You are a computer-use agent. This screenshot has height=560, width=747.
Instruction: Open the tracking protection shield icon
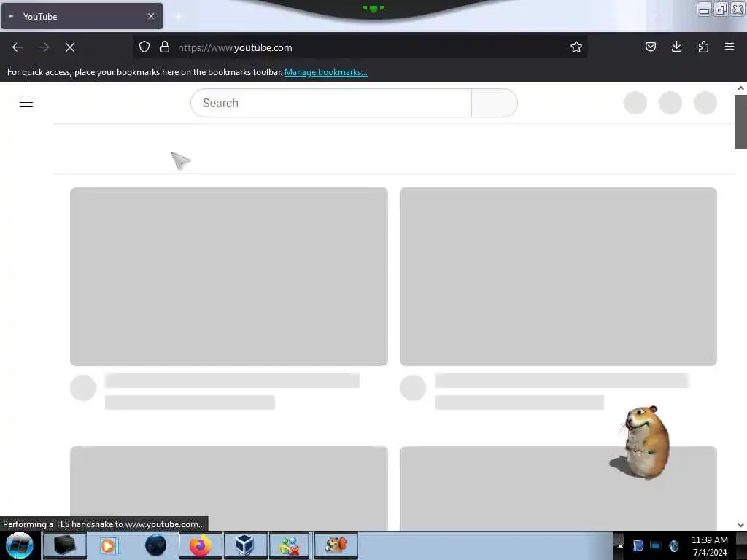tap(144, 47)
